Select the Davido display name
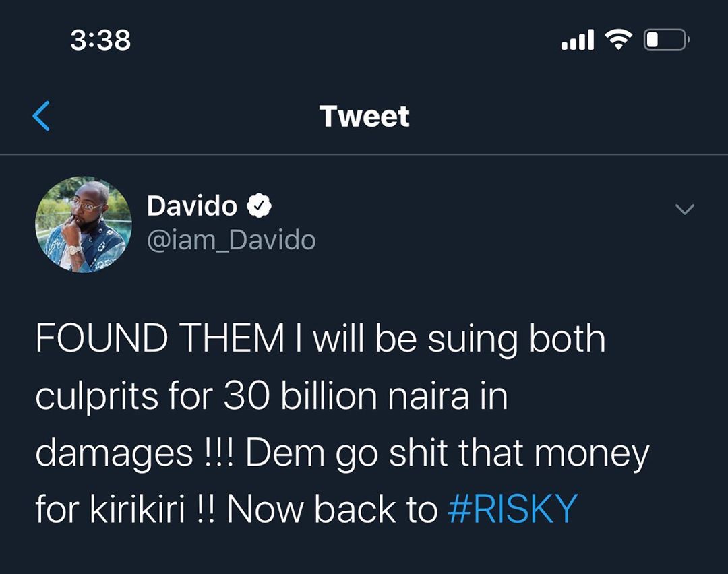Viewport: 728px width, 574px height. tap(192, 206)
